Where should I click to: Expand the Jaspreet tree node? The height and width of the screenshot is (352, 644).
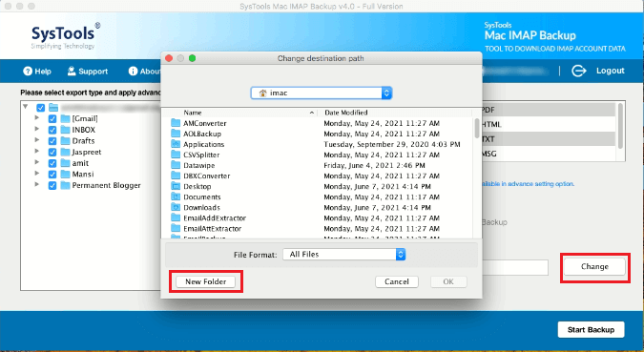[x=37, y=151]
